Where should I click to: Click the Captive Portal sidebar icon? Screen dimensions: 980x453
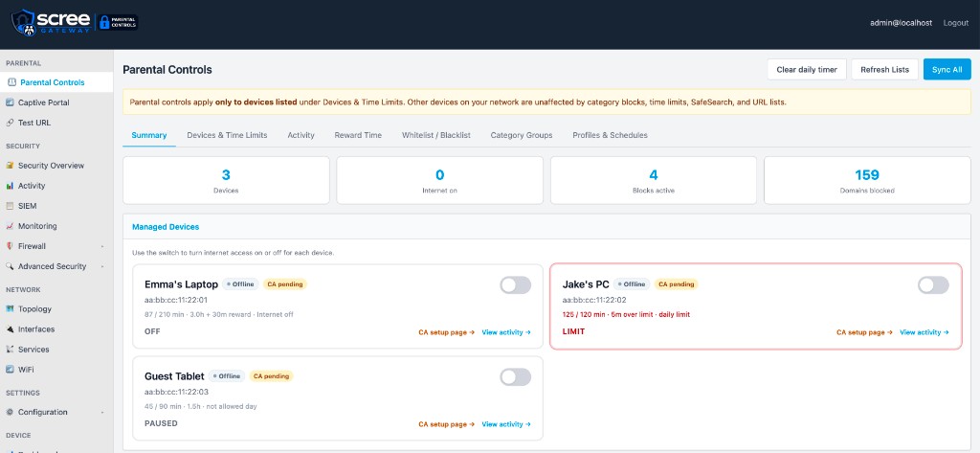(10, 102)
